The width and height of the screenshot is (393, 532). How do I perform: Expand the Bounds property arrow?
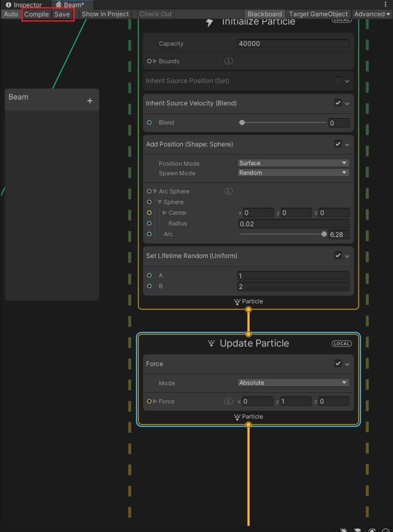pos(155,61)
